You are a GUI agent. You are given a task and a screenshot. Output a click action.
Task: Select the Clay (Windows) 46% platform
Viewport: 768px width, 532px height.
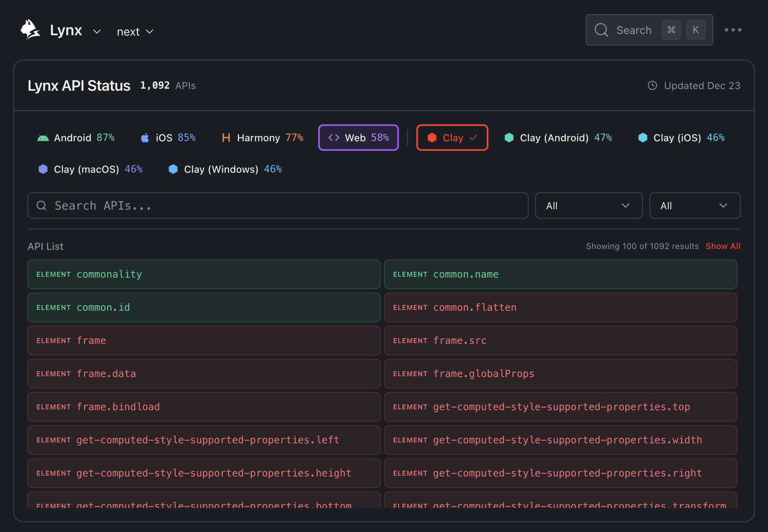225,169
